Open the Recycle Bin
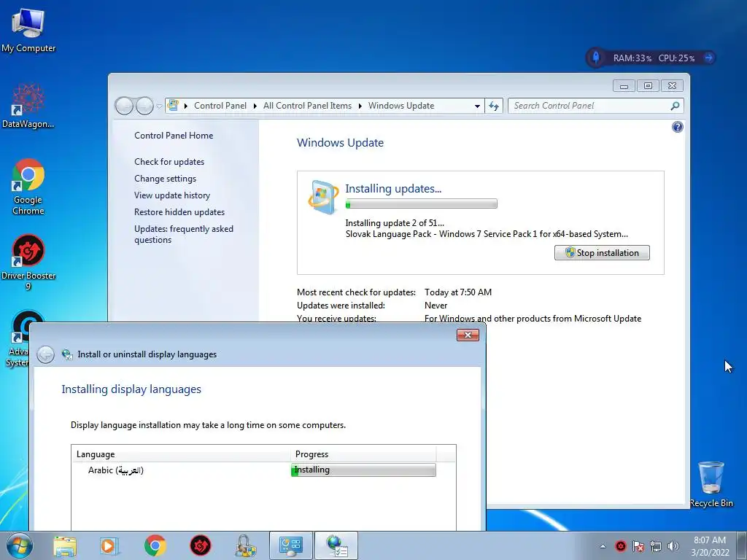Viewport: 747px width, 560px height. pos(711,484)
